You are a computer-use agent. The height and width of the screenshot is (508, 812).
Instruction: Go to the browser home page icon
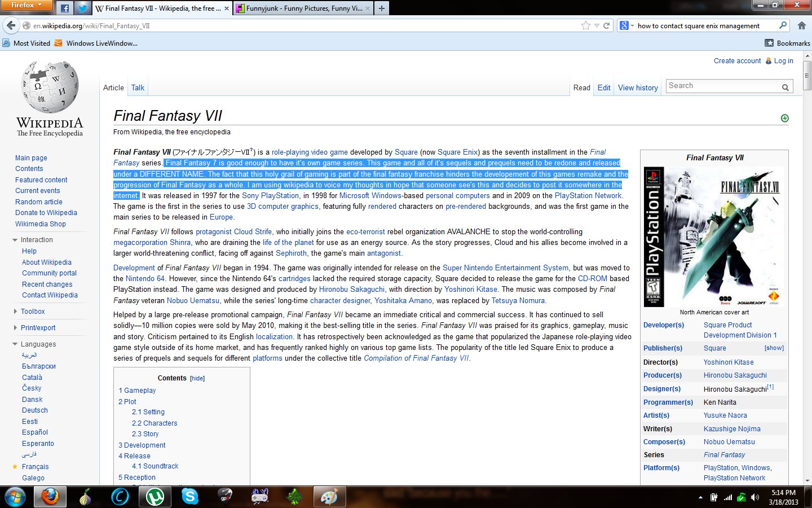point(802,25)
